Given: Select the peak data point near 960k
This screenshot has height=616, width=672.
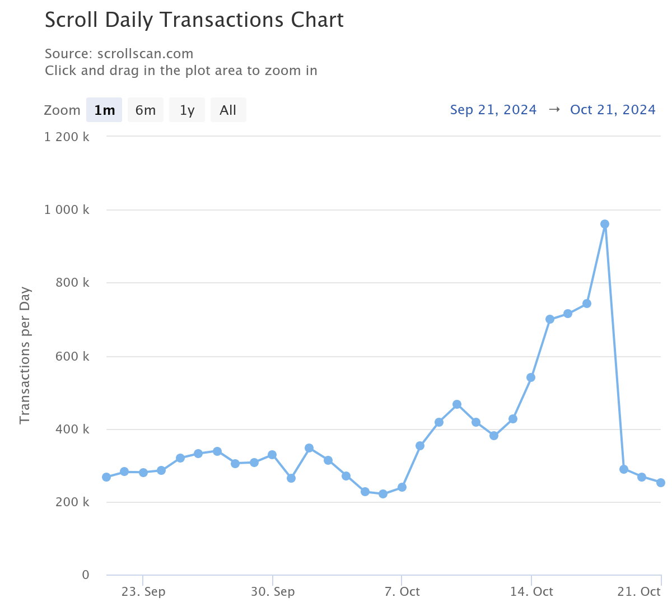Looking at the screenshot, I should 604,224.
